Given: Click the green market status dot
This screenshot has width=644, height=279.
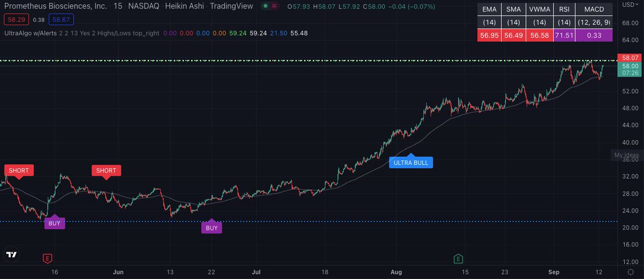Looking at the screenshot, I should (267, 6).
